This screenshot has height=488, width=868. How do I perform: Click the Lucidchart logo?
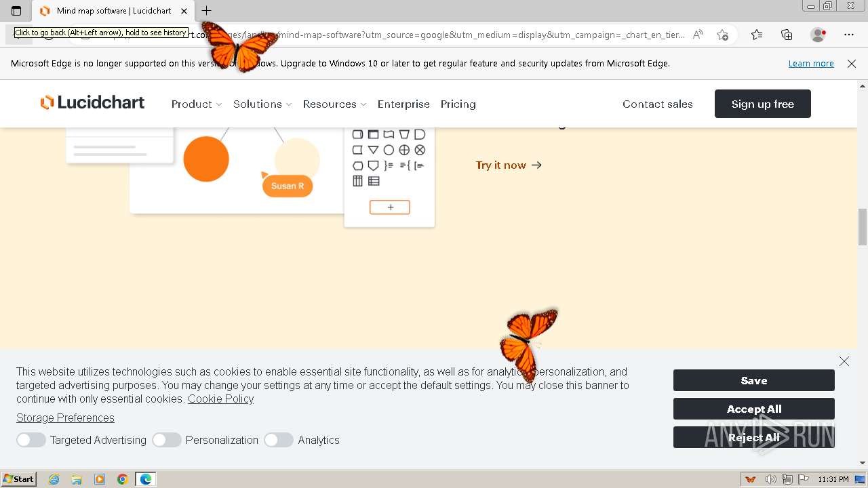click(92, 103)
